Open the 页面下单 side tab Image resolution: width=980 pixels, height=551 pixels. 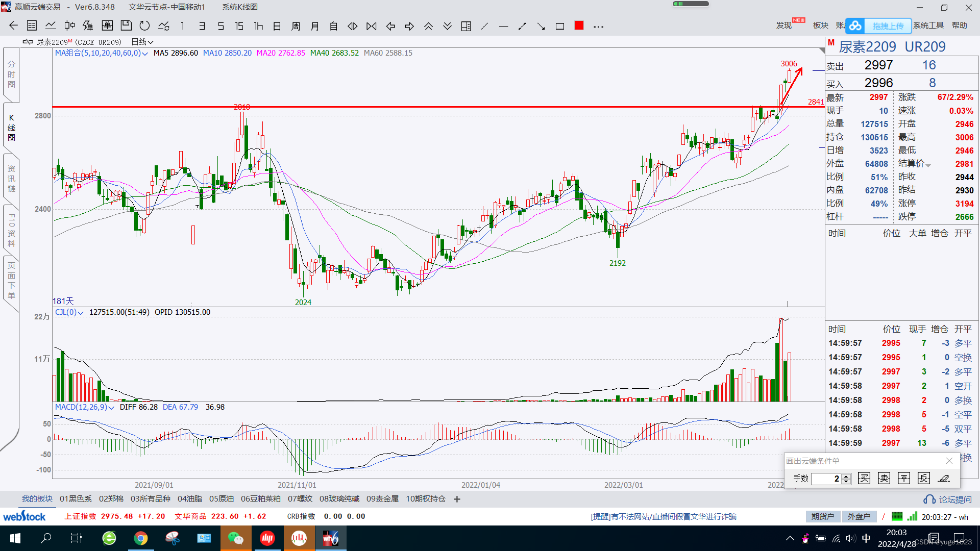[x=11, y=281]
